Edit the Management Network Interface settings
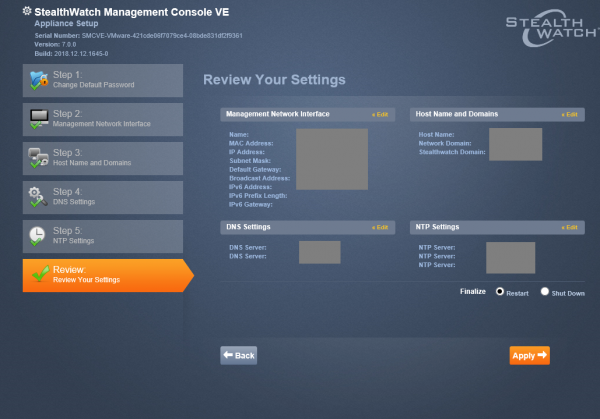This screenshot has width=600, height=419. click(x=379, y=115)
